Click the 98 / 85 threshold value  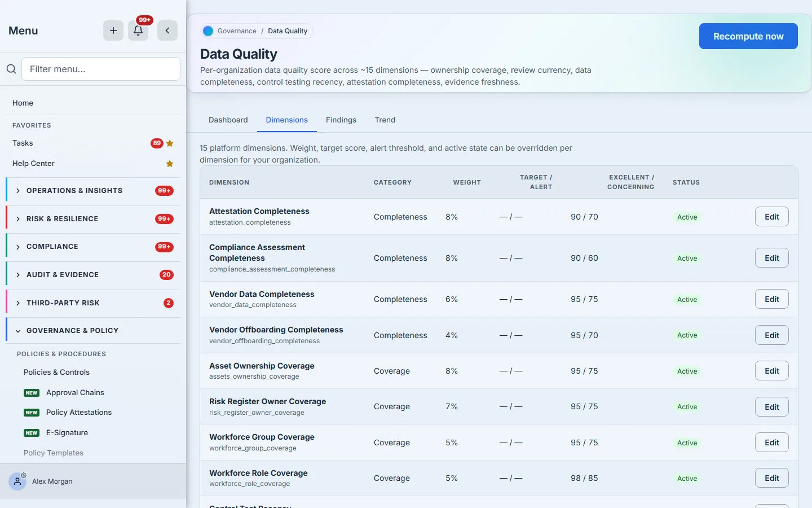(584, 478)
